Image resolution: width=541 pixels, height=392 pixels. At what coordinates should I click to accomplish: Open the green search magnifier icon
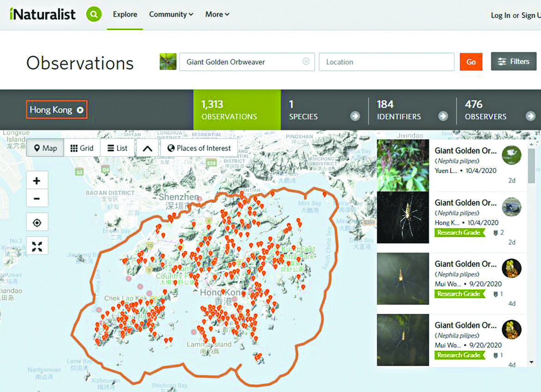pyautogui.click(x=94, y=14)
